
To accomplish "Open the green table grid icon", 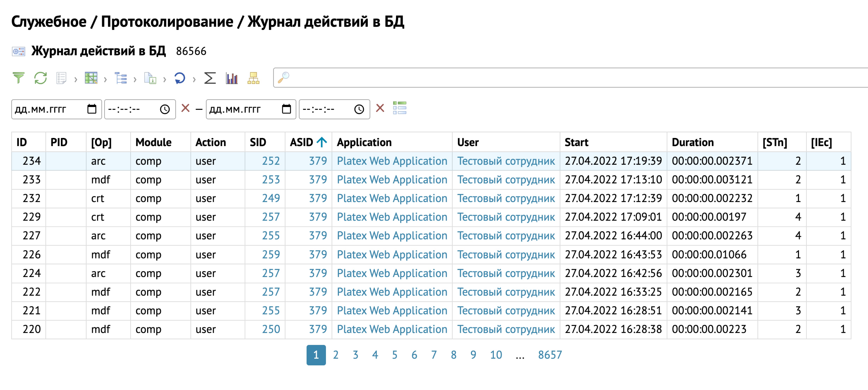I will [x=91, y=78].
